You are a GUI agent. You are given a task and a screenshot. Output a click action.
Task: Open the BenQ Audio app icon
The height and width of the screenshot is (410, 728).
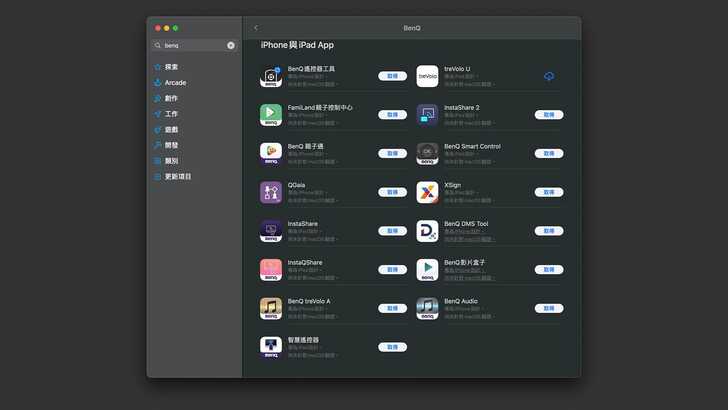click(427, 308)
